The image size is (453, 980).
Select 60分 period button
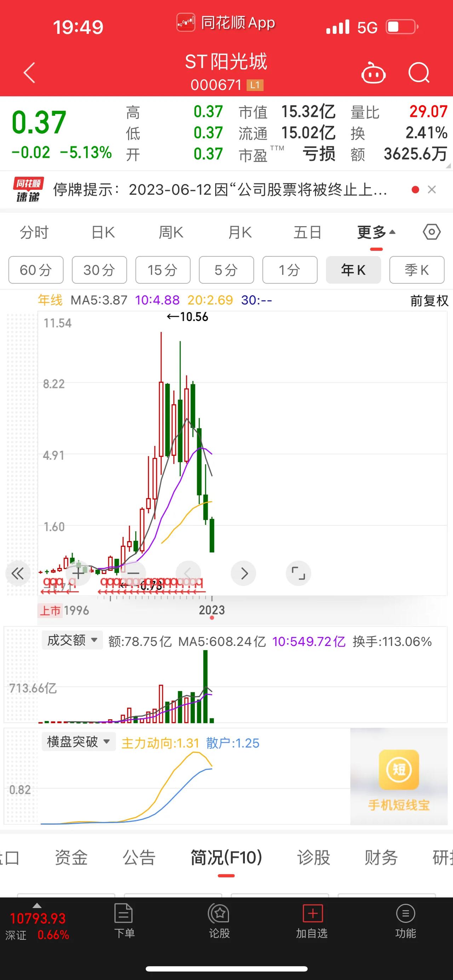point(36,270)
